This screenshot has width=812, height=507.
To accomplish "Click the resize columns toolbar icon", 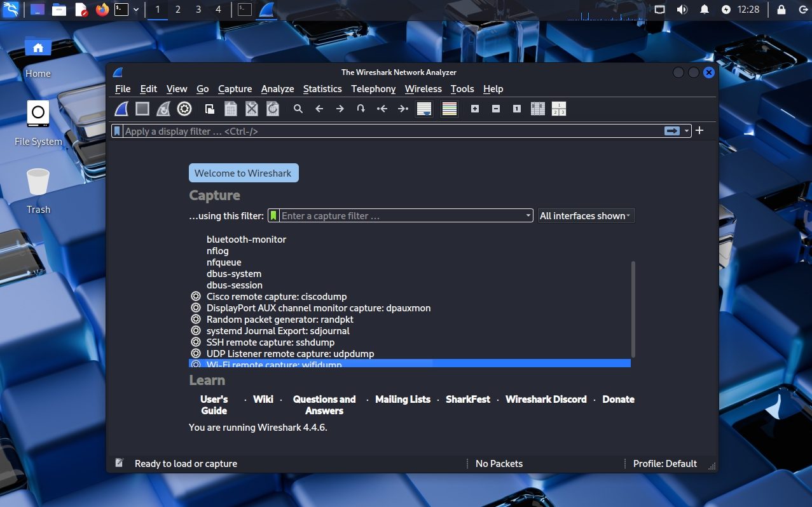I will pyautogui.click(x=537, y=109).
